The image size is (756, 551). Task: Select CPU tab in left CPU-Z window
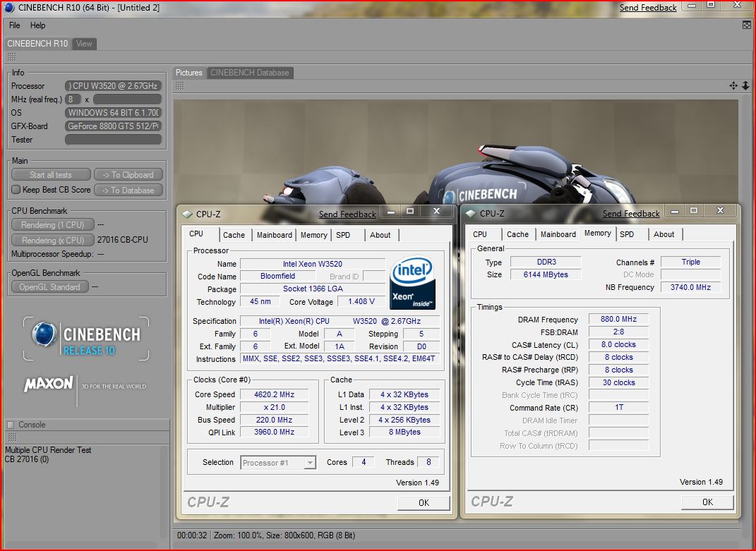196,234
